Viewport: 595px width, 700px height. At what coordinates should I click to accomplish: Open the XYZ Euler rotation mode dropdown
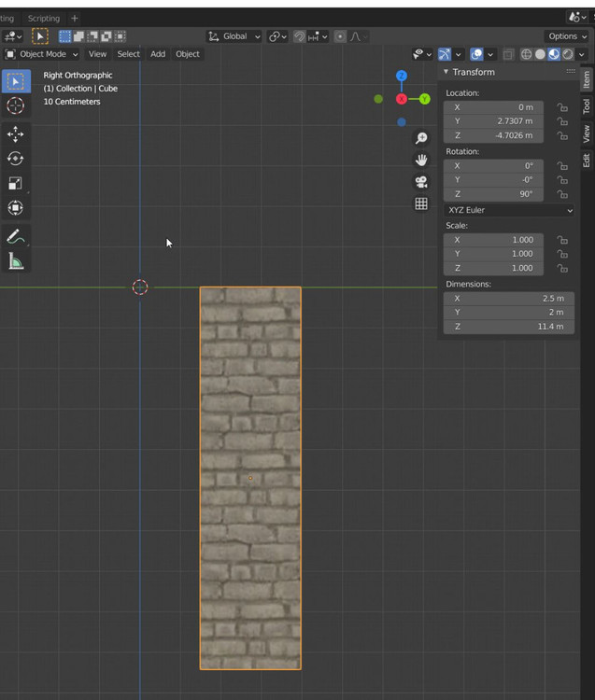[x=509, y=210]
